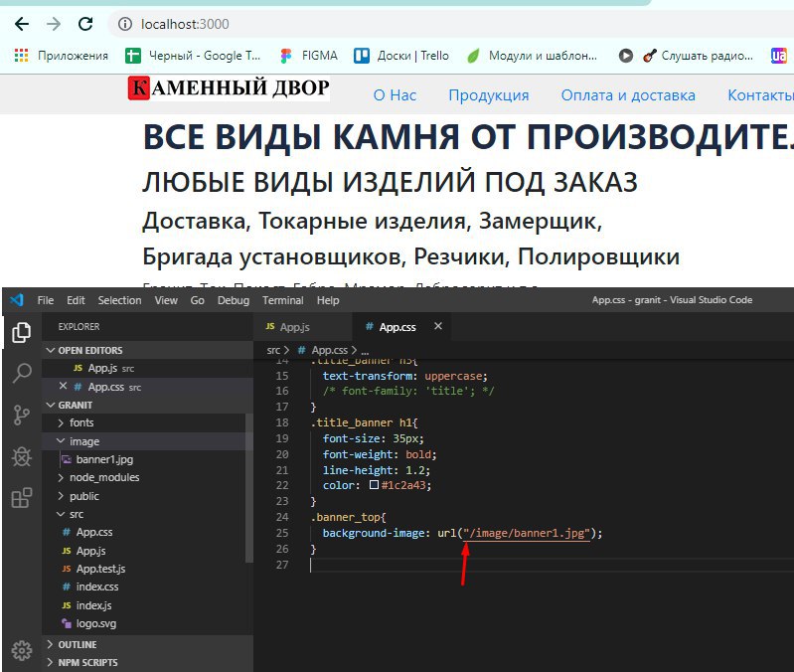The width and height of the screenshot is (794, 672).
Task: Click line number 25 in the gutter
Action: click(282, 533)
